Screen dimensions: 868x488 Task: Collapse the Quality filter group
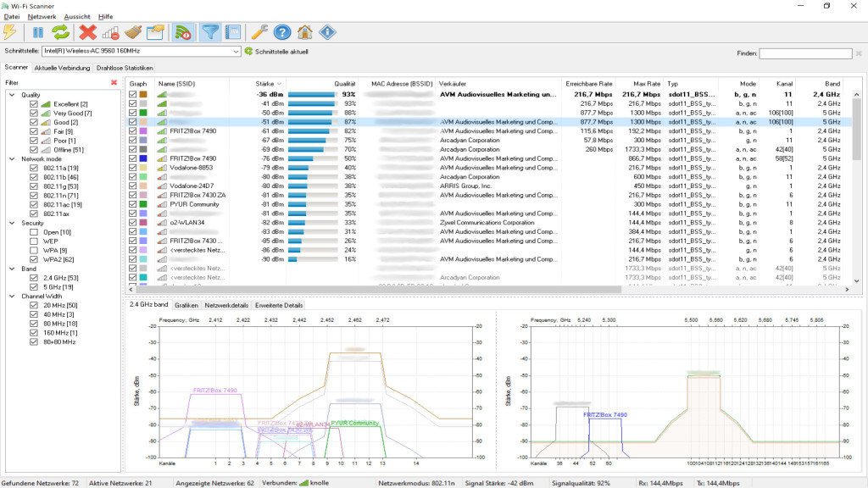tap(12, 95)
